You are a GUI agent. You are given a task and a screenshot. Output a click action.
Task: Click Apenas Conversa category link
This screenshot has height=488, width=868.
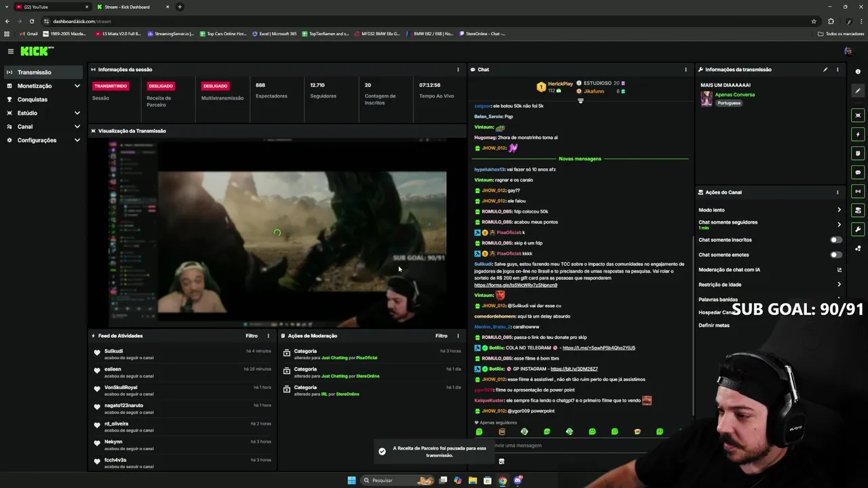[734, 95]
